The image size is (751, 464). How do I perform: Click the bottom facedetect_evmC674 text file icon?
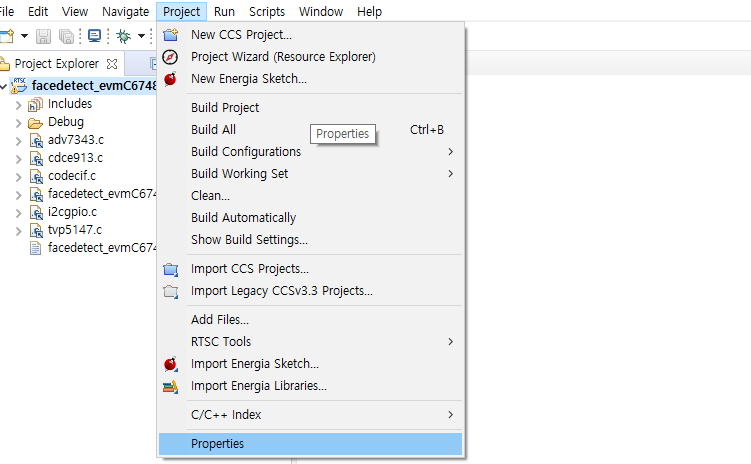[35, 248]
